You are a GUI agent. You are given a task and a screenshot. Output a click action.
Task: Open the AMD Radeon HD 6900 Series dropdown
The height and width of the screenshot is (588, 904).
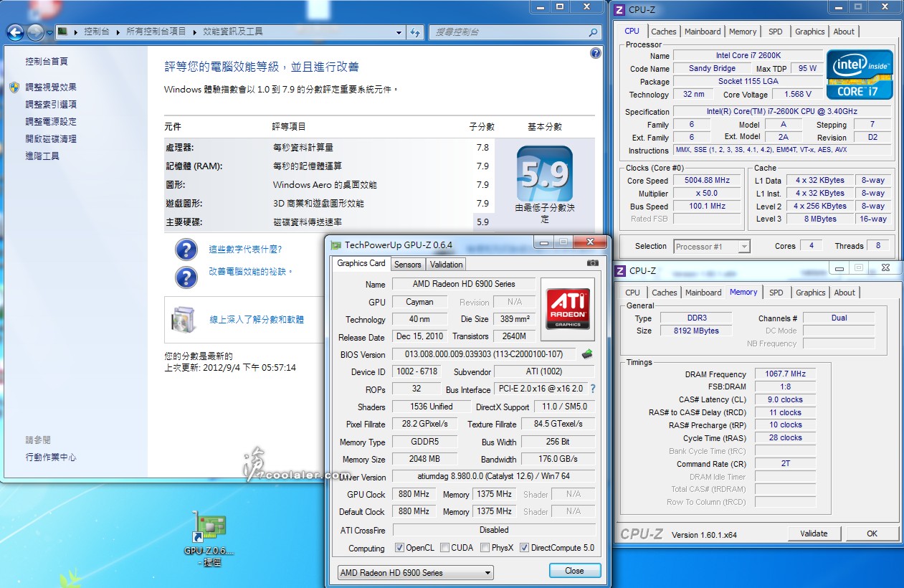416,572
